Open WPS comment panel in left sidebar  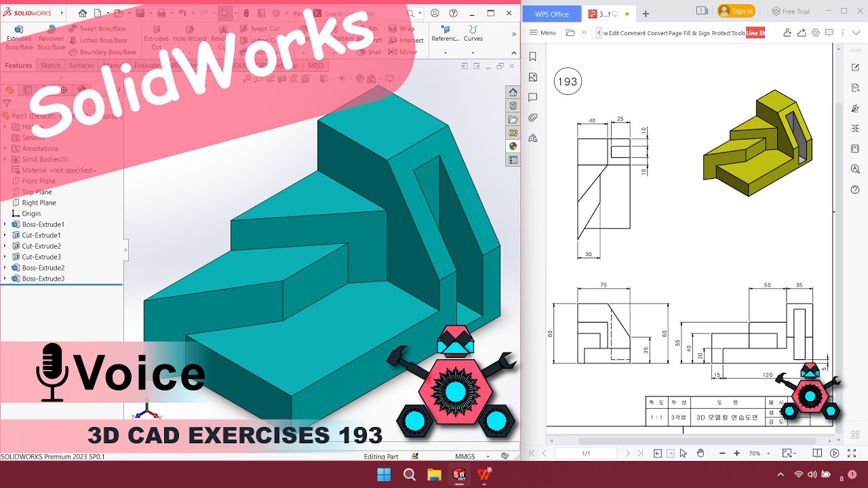point(533,98)
